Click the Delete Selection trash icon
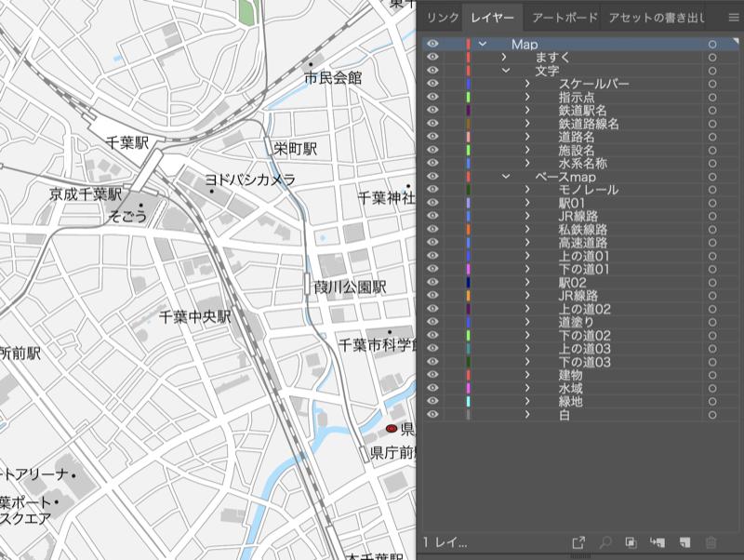The height and width of the screenshot is (560, 744). tap(711, 541)
